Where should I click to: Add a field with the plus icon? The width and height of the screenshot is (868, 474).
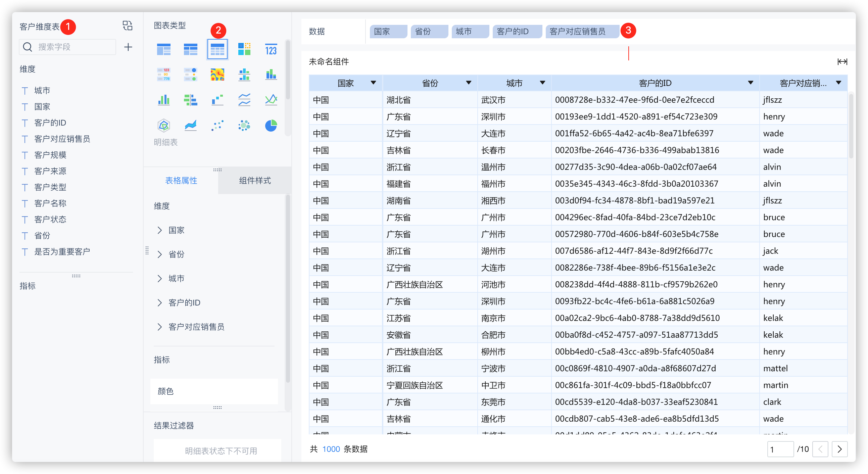pos(128,47)
